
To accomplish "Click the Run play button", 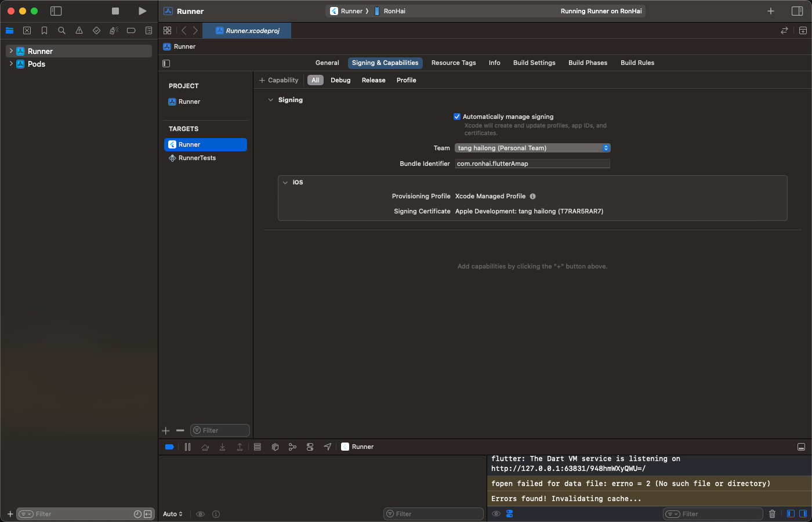I will tap(142, 11).
